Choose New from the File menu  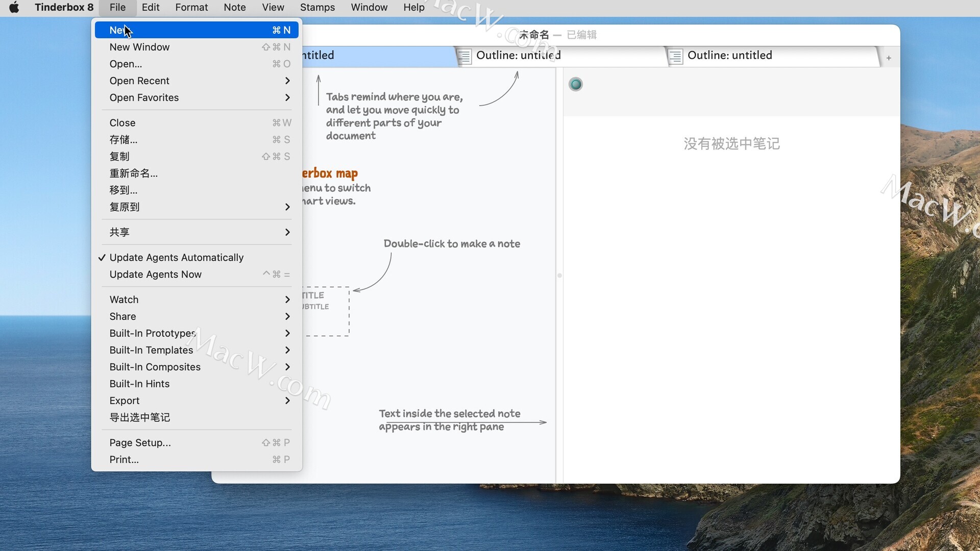coord(197,30)
